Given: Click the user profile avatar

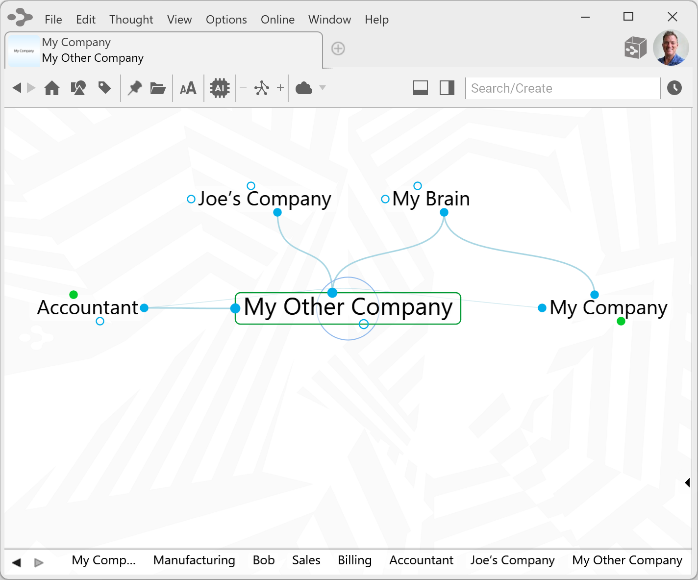Looking at the screenshot, I should pyautogui.click(x=669, y=47).
